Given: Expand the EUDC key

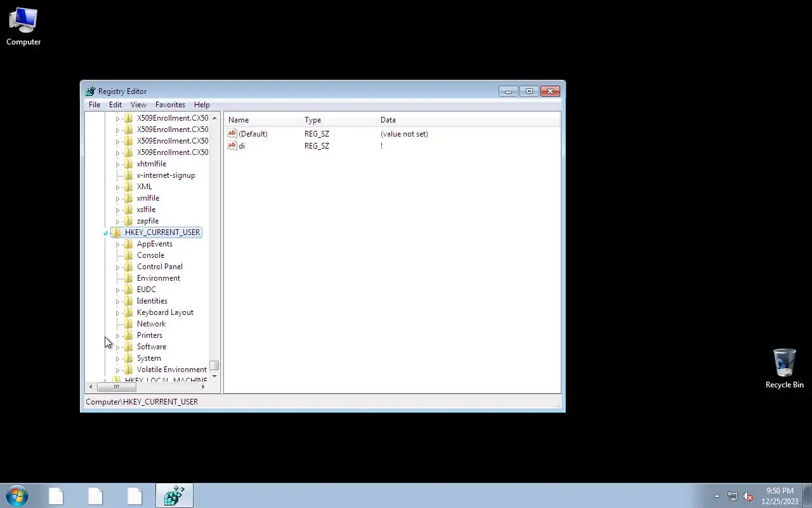Looking at the screenshot, I should pyautogui.click(x=117, y=290).
